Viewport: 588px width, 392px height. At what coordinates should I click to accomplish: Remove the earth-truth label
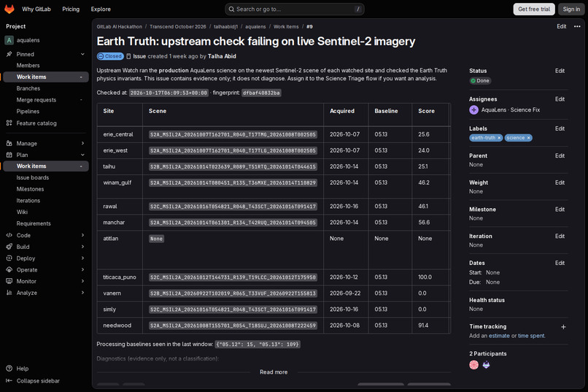tap(499, 138)
